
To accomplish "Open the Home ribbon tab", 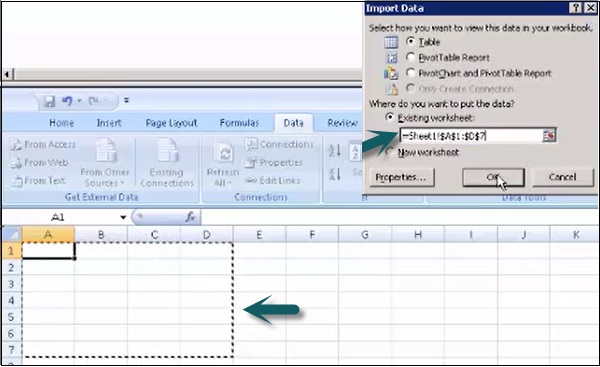I will click(x=62, y=123).
